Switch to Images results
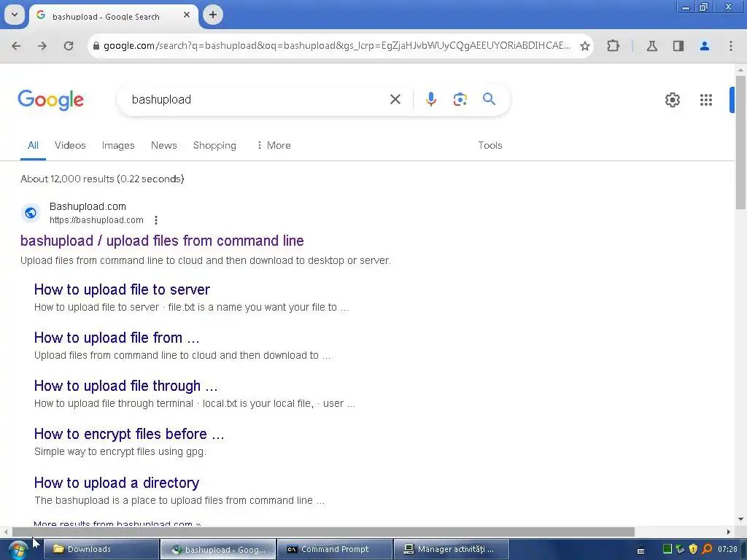Viewport: 747px width, 560px height. pos(118,145)
